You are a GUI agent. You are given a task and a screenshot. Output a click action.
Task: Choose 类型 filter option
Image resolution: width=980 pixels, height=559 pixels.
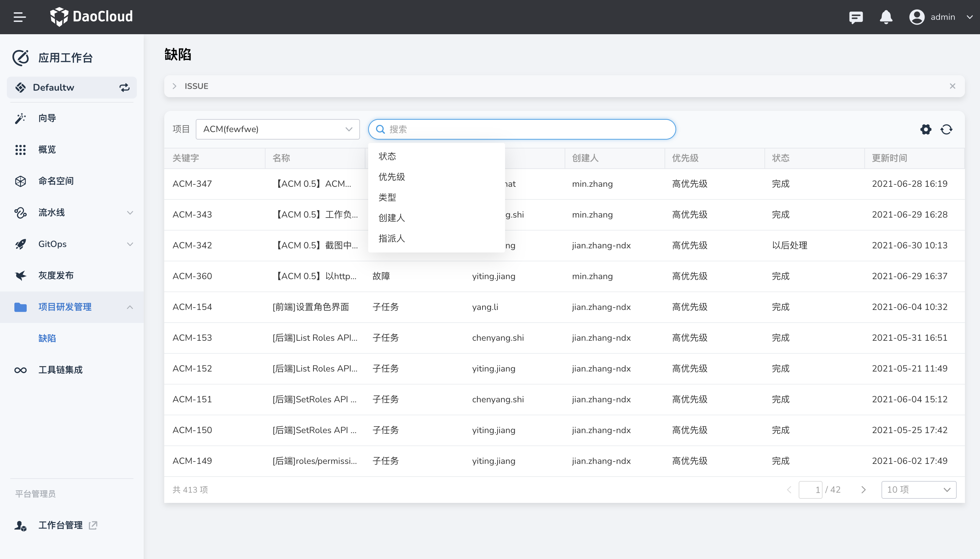pyautogui.click(x=436, y=197)
